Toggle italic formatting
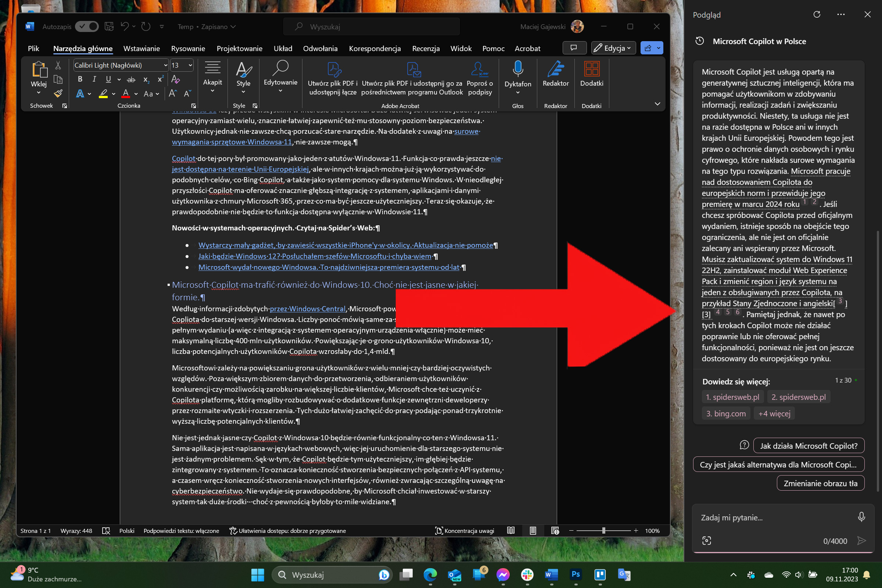 point(94,79)
